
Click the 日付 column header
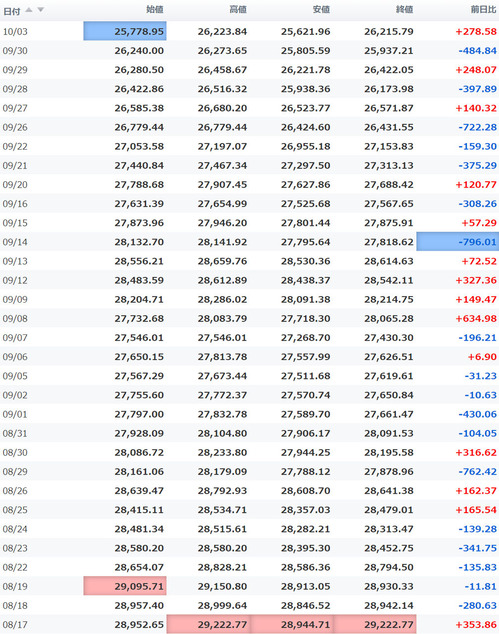[x=11, y=11]
